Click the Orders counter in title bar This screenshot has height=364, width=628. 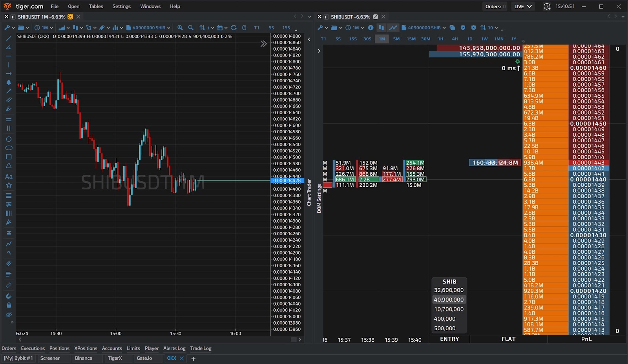496,7
